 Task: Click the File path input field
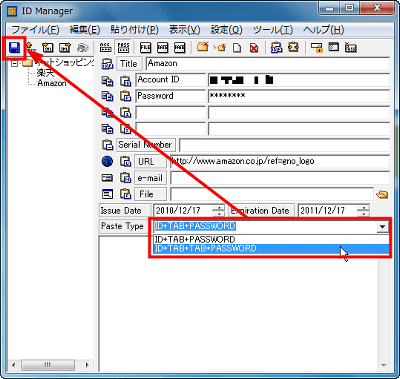(272, 194)
